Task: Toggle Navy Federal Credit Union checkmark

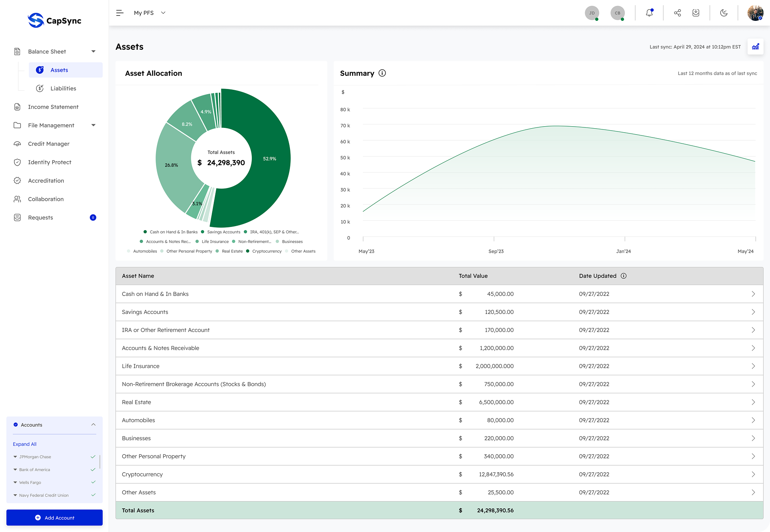Action: click(x=93, y=495)
